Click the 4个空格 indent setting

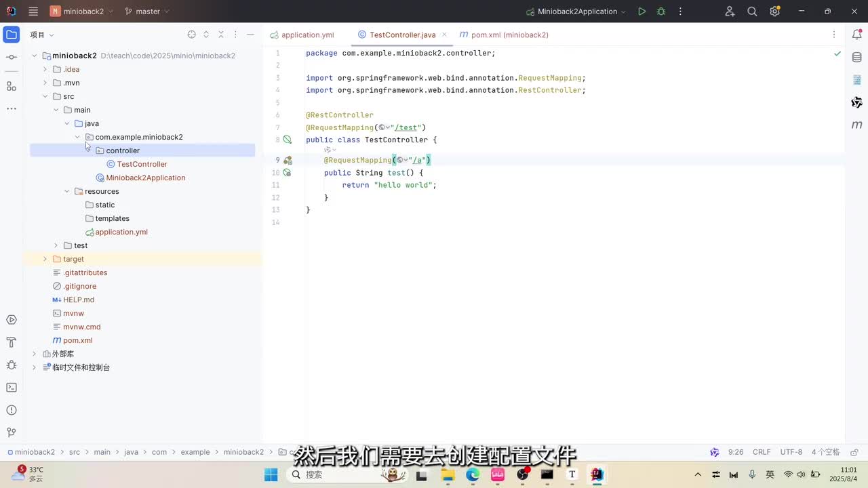pos(825,452)
